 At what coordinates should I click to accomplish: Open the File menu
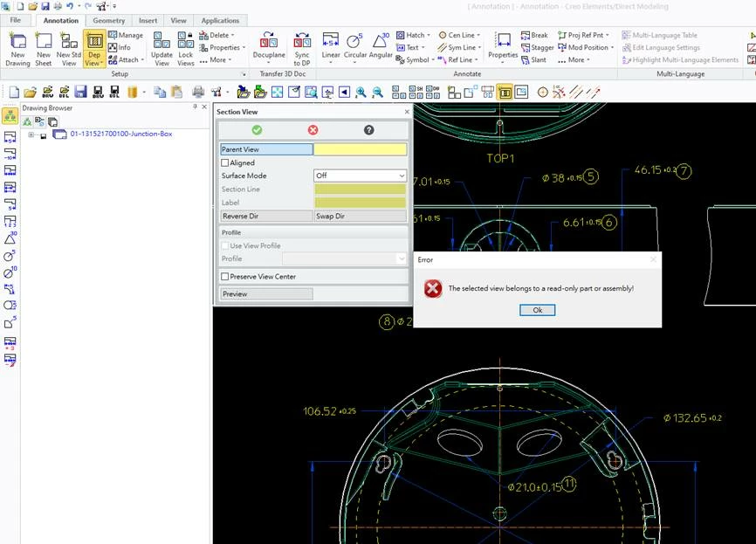16,20
